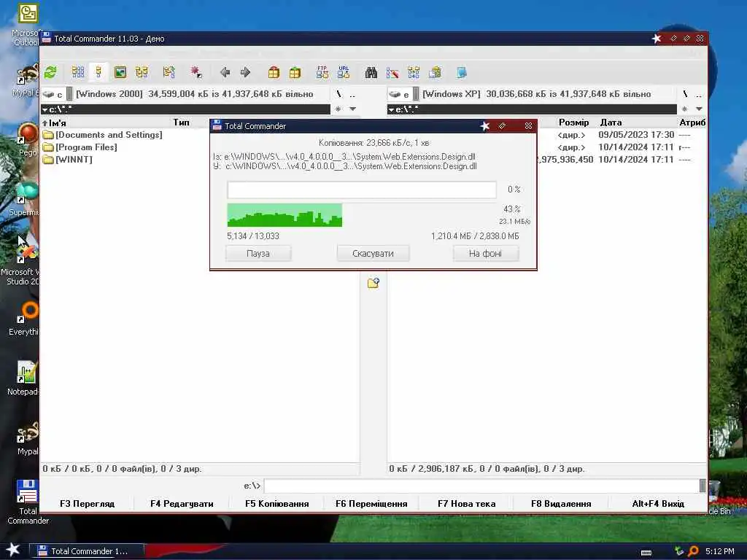This screenshot has width=747, height=560.
Task: Open the synchronize directories icon
Action: pyautogui.click(x=414, y=72)
